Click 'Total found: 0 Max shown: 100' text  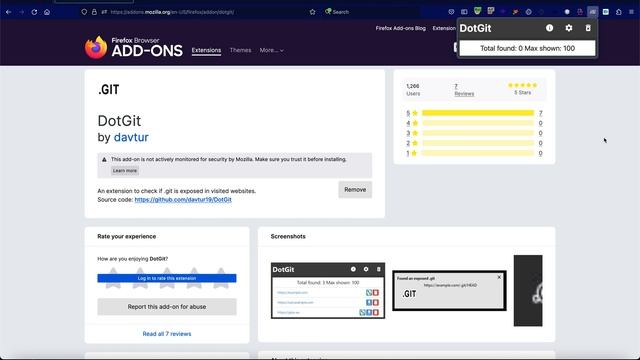point(527,48)
